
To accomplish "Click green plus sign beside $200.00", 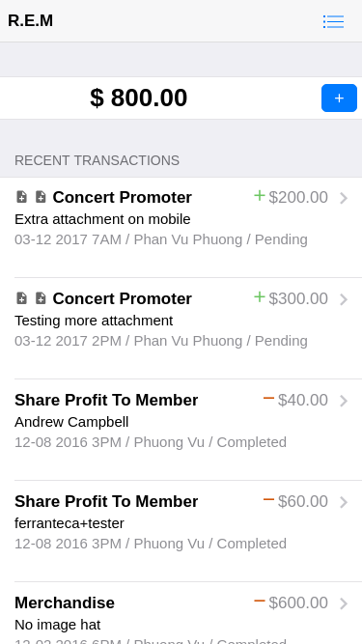I will click(x=260, y=195).
